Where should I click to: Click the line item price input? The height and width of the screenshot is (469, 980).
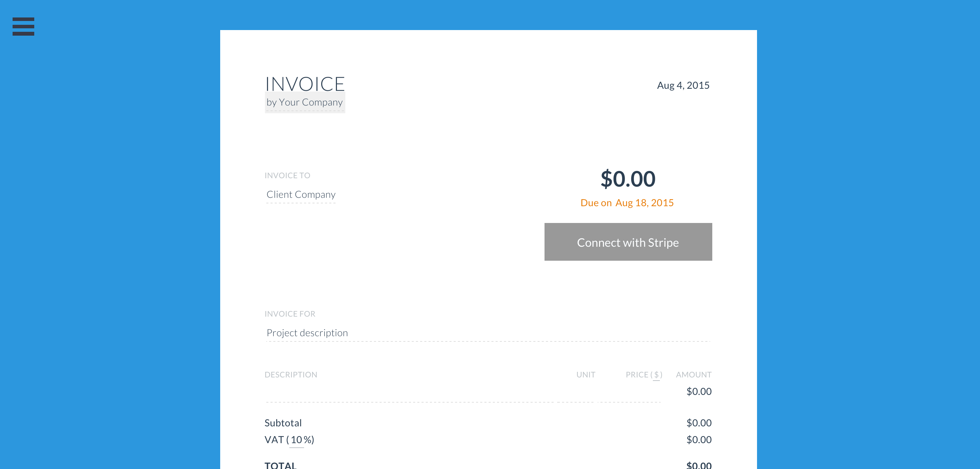click(629, 394)
